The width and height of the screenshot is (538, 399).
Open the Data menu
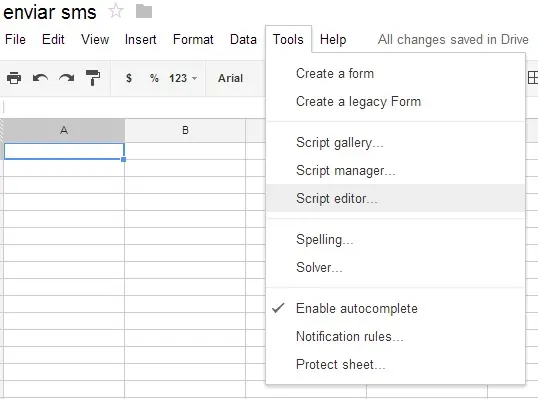pyautogui.click(x=243, y=39)
